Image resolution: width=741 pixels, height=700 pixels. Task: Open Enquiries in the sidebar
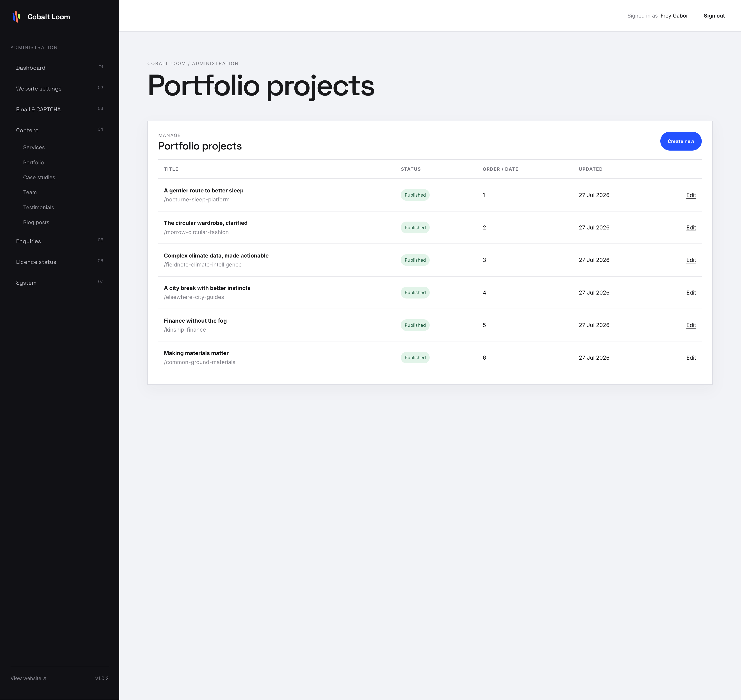click(x=59, y=241)
